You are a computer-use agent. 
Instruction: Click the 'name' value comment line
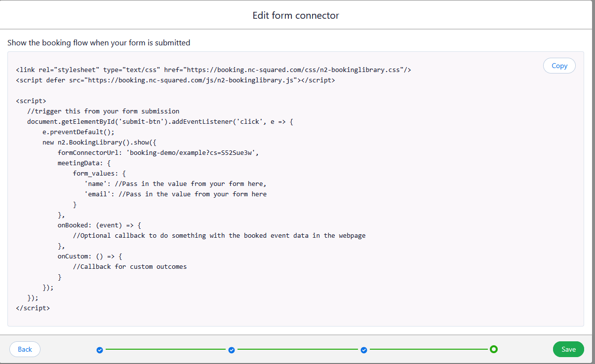[175, 183]
